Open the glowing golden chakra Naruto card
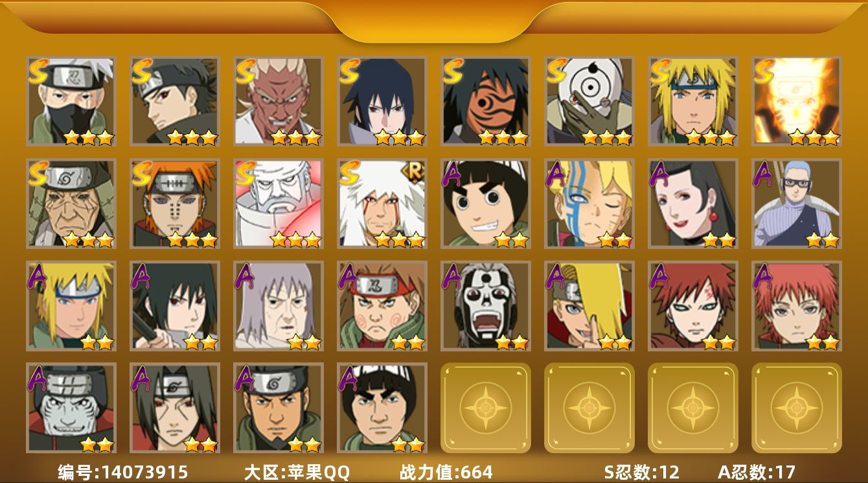Screen dimensions: 868x483 (x=797, y=101)
